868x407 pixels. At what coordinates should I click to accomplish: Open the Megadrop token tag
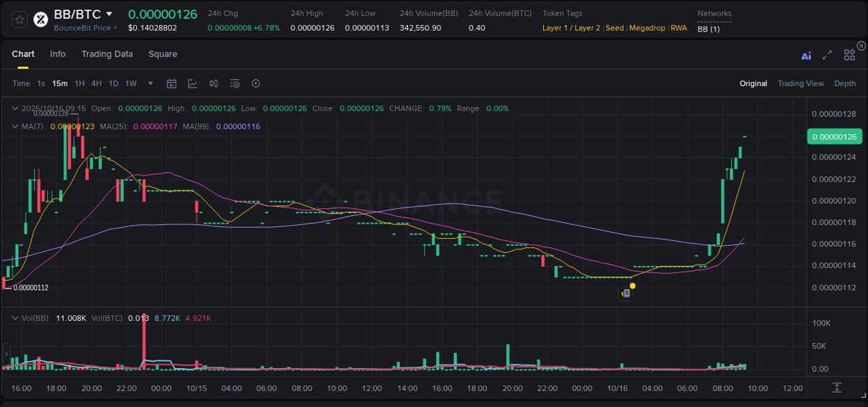[x=647, y=28]
